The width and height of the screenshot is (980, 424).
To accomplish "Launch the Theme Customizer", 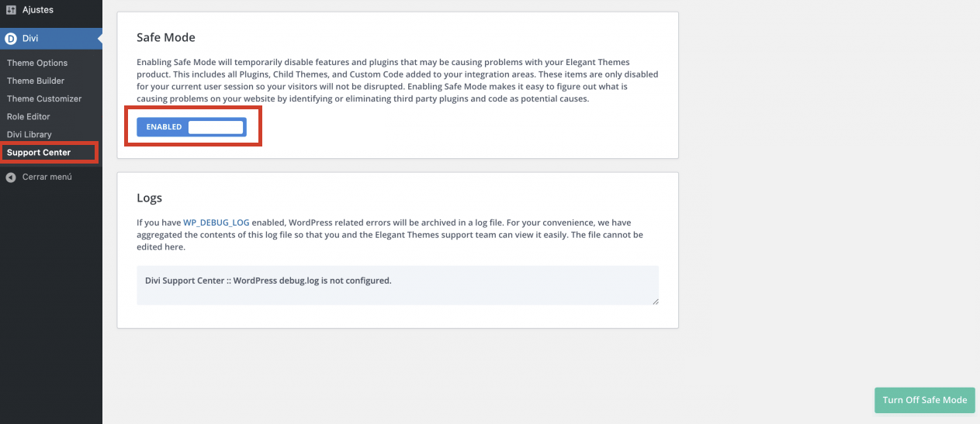I will (x=44, y=98).
